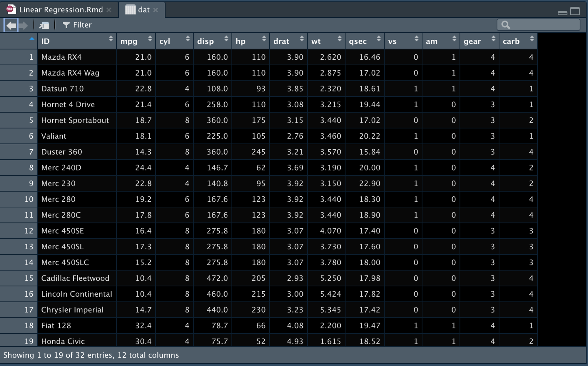The width and height of the screenshot is (588, 366).
Task: Sort by vs column arrows
Action: 416,38
